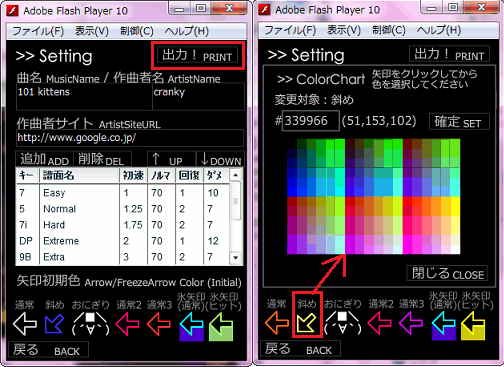Select the orange normal arrow in right window
This screenshot has height=367, width=504.
click(277, 323)
